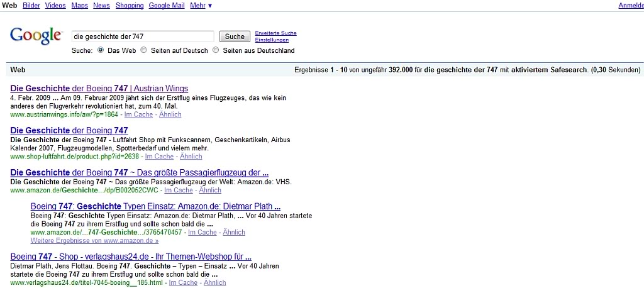Image resolution: width=644 pixels, height=288 pixels.
Task: Open 'Ähnlich' for amazon.de B002052CWC result
Action: coord(210,191)
